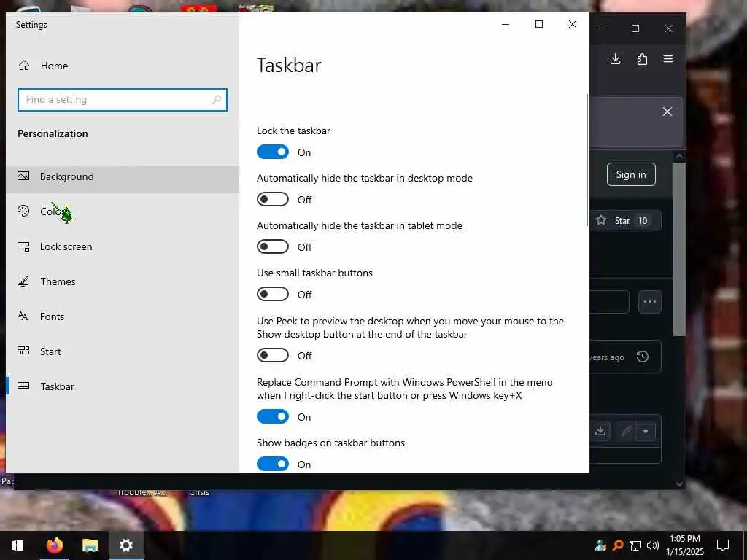
Task: Open Firefox from the taskbar
Action: pyautogui.click(x=54, y=545)
